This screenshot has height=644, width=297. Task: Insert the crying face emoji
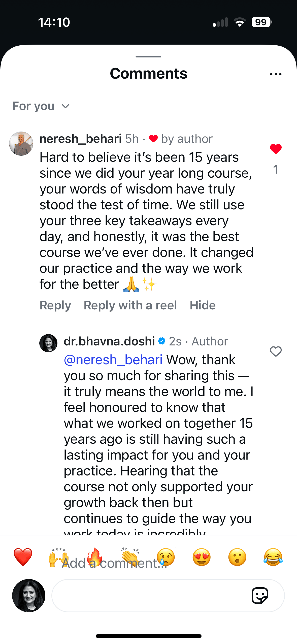(x=166, y=557)
